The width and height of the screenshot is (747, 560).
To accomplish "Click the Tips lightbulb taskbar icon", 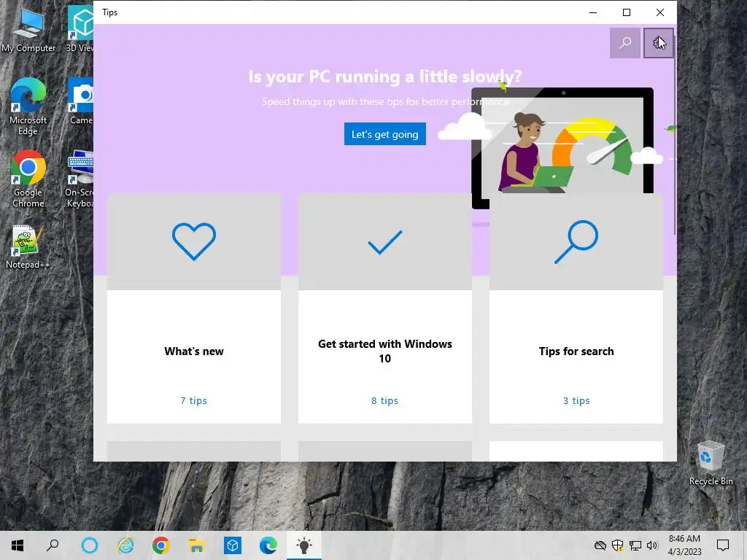I will point(304,545).
